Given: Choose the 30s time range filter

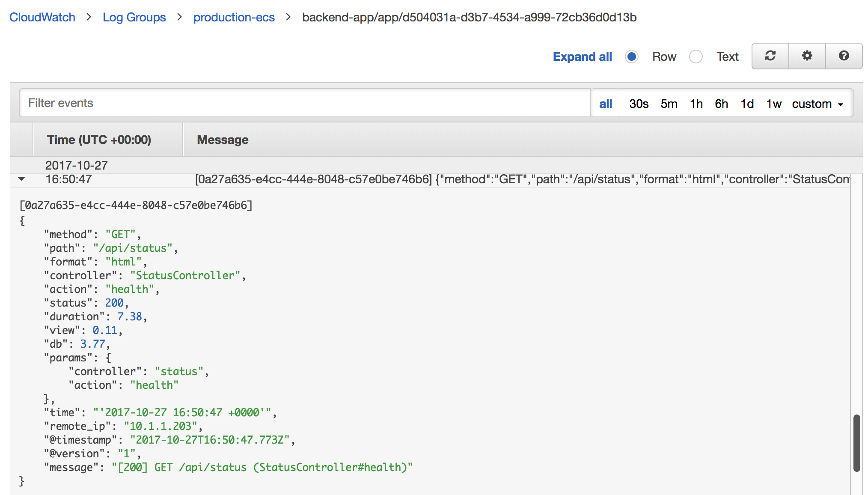Looking at the screenshot, I should coord(639,104).
